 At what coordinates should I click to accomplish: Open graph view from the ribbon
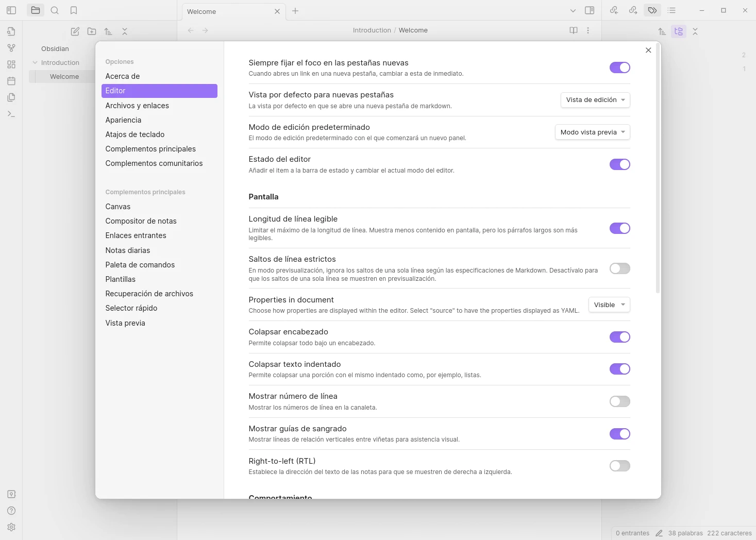(11, 48)
